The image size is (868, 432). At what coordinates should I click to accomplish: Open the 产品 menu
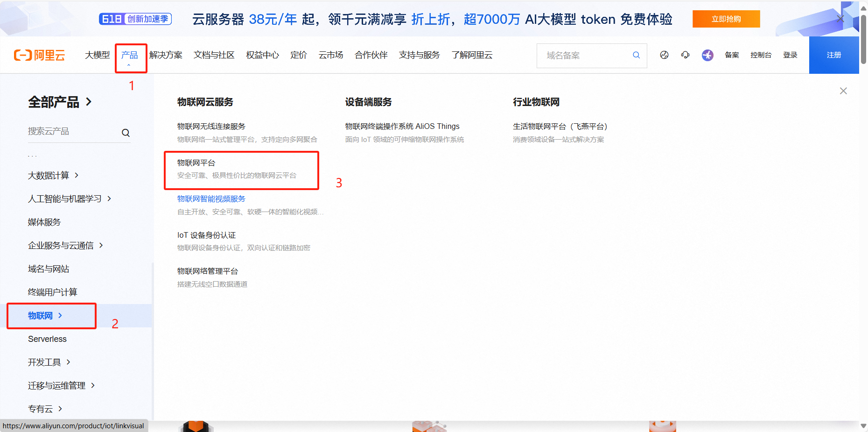(130, 55)
